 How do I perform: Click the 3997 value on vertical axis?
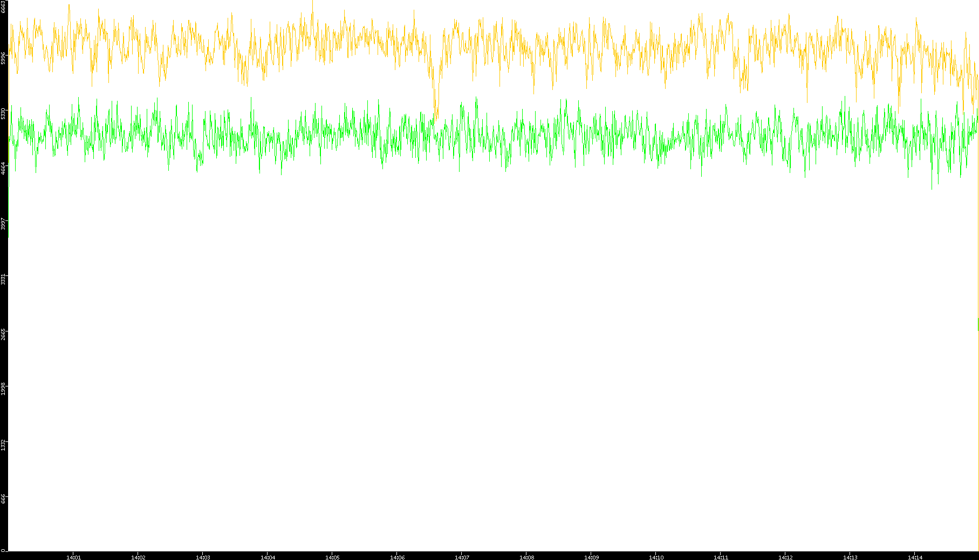point(3,224)
